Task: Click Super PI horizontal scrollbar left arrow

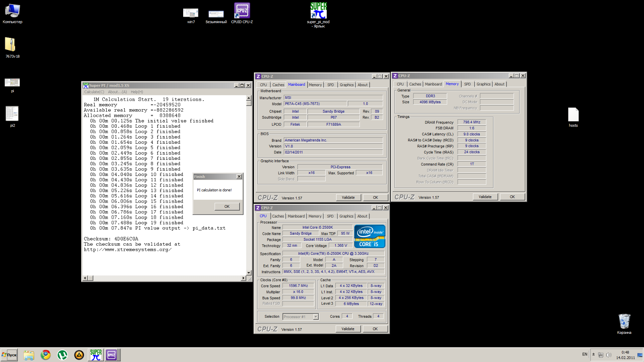Action: [x=85, y=278]
